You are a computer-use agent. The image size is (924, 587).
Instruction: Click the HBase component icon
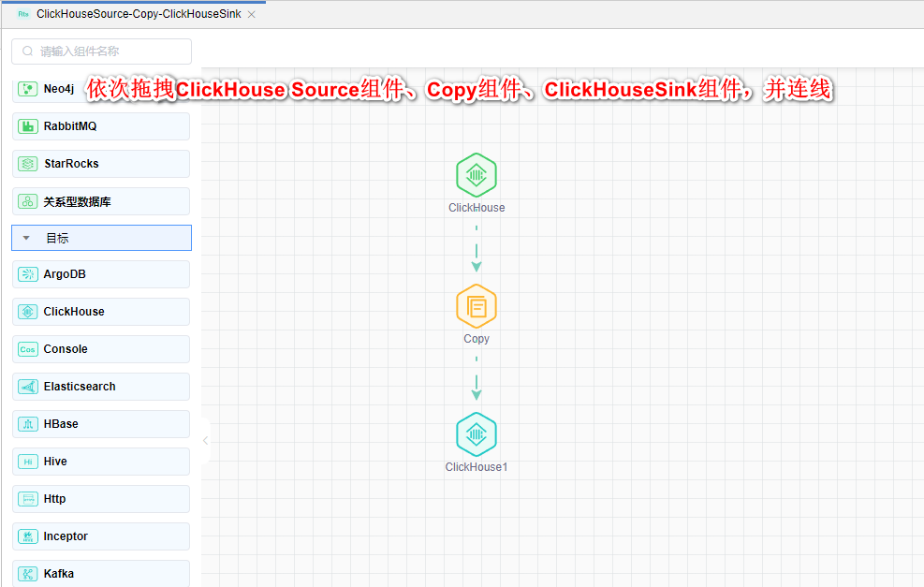27,423
